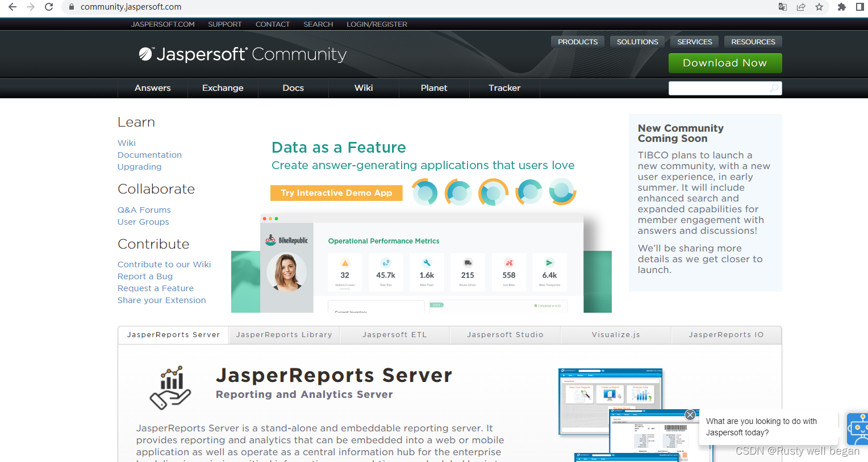Open the RESOURCES menu button

coord(753,41)
